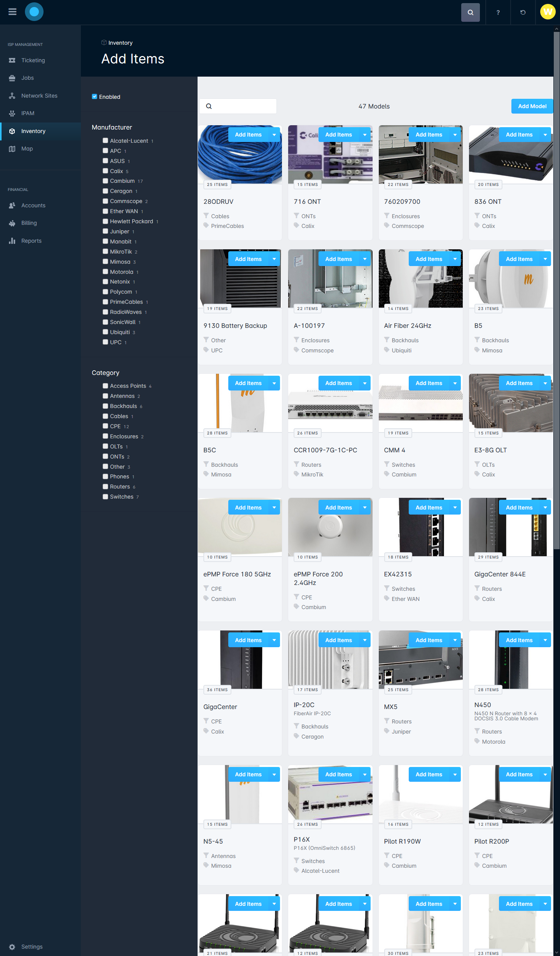Click Add Items on E3-8G OLT

point(519,383)
